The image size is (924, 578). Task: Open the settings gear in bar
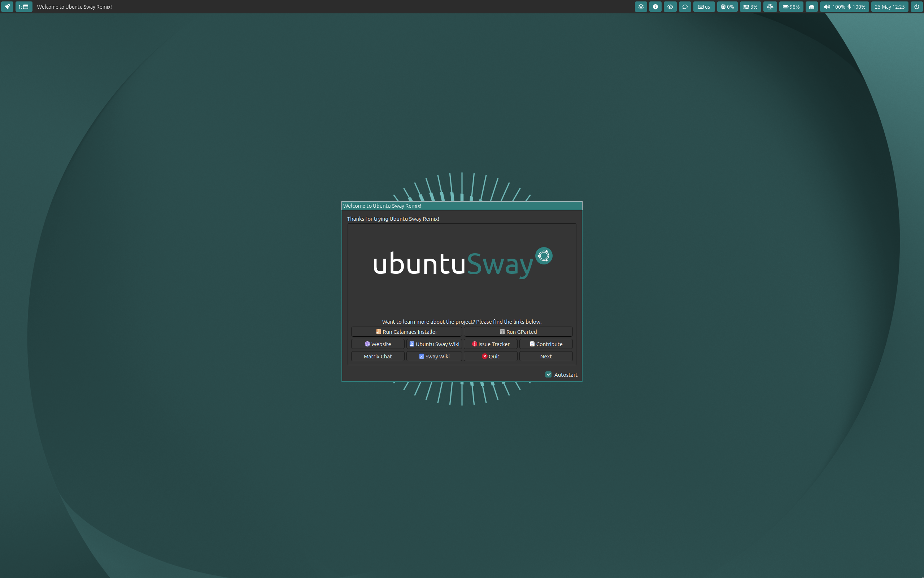641,7
